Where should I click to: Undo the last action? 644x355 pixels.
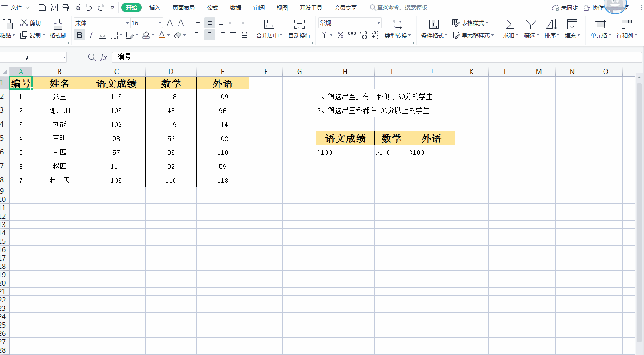88,7
